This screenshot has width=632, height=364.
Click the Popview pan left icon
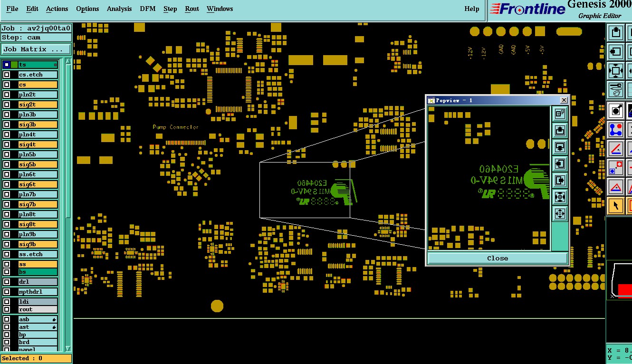click(x=560, y=163)
